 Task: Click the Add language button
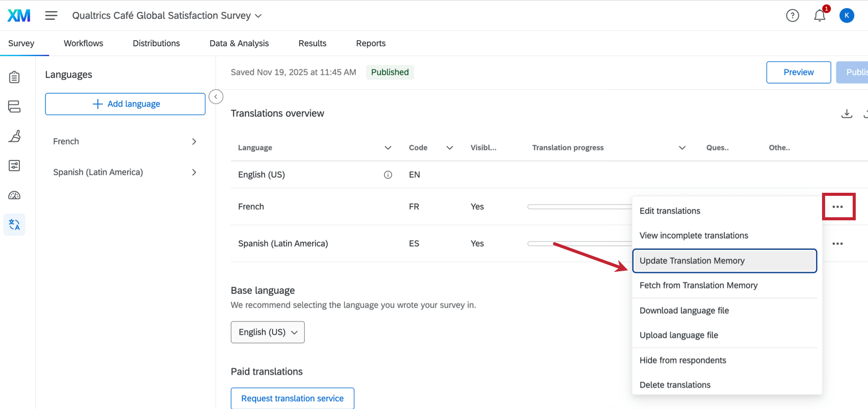tap(125, 104)
